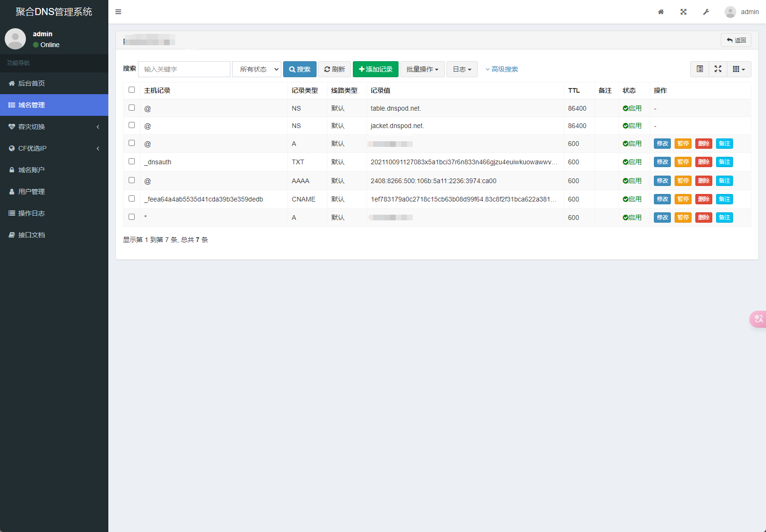Toggle the select-all header checkbox

(132, 90)
